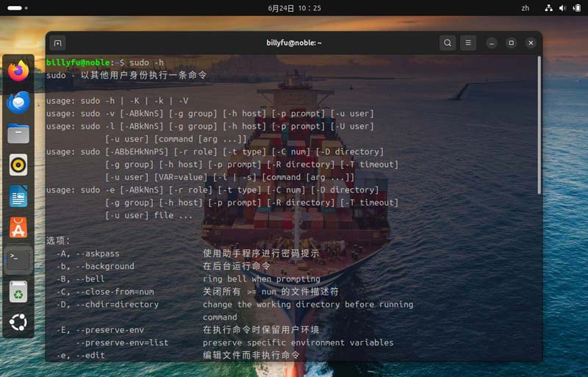Open a new terminal tab

(x=58, y=43)
